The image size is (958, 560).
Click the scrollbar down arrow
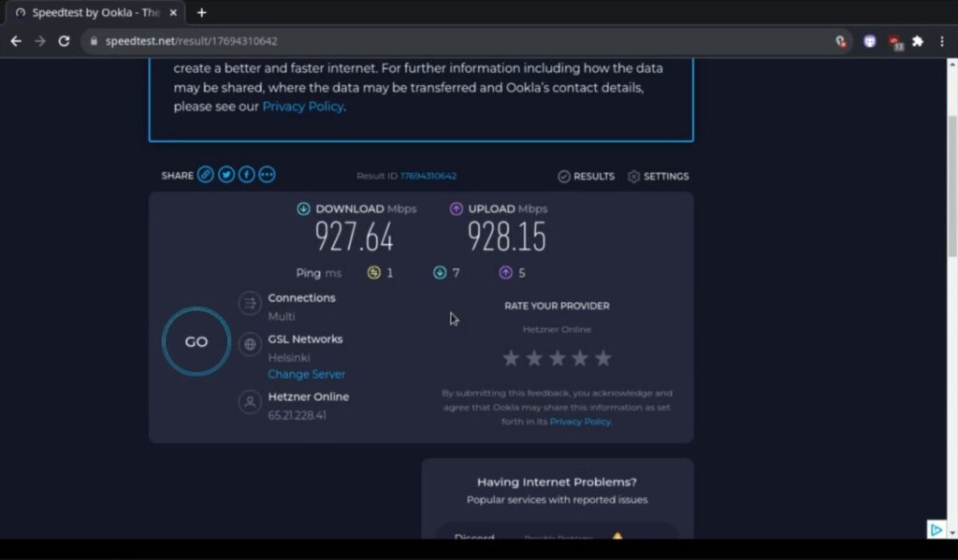pyautogui.click(x=951, y=533)
